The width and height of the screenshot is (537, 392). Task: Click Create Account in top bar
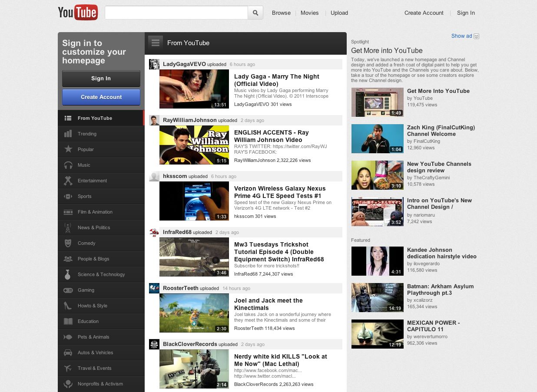pyautogui.click(x=424, y=13)
